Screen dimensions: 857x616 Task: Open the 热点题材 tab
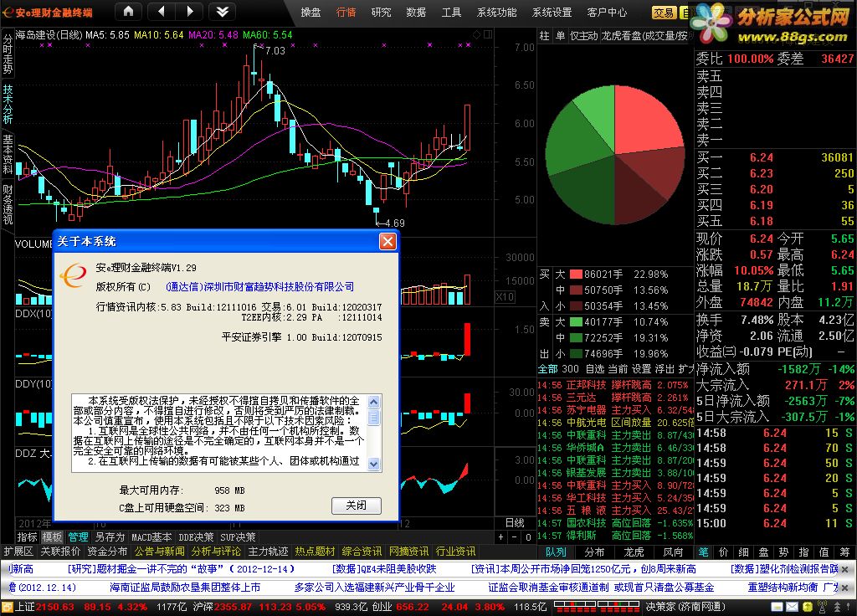315,552
